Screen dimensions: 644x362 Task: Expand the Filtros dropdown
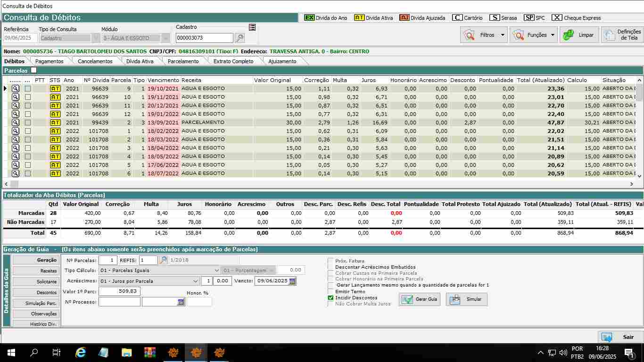[x=503, y=35]
